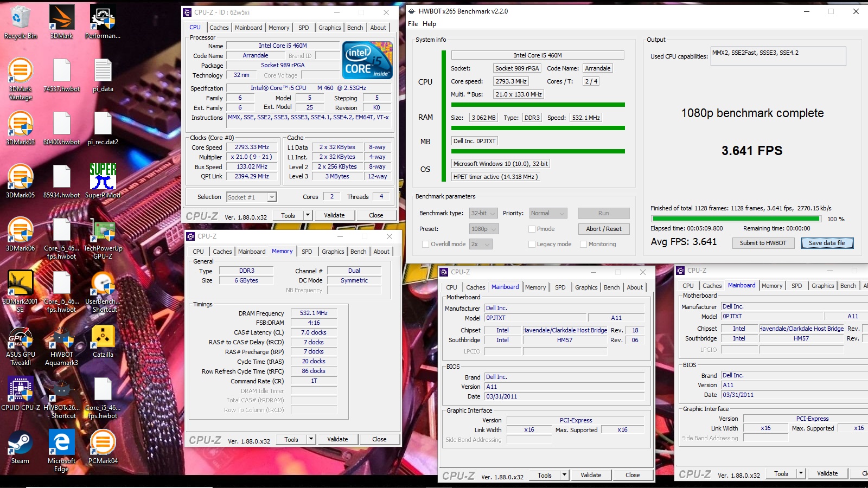Viewport: 868px width, 488px height.
Task: Launch ASUS GPU Tweak II icon
Action: (x=21, y=345)
